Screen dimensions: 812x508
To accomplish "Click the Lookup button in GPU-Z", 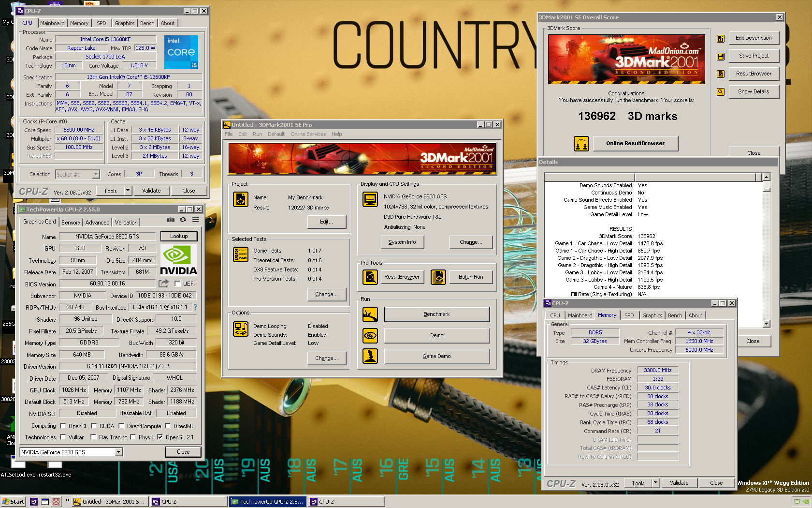I will coord(179,236).
